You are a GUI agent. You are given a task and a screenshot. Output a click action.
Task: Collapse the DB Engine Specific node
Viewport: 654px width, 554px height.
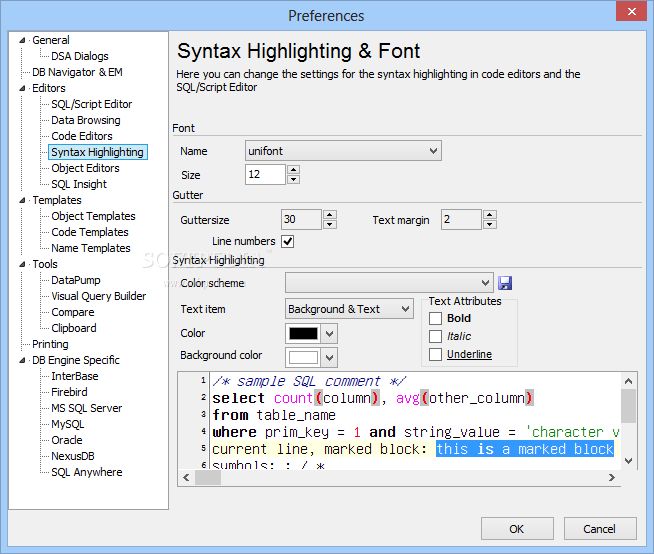tap(22, 360)
